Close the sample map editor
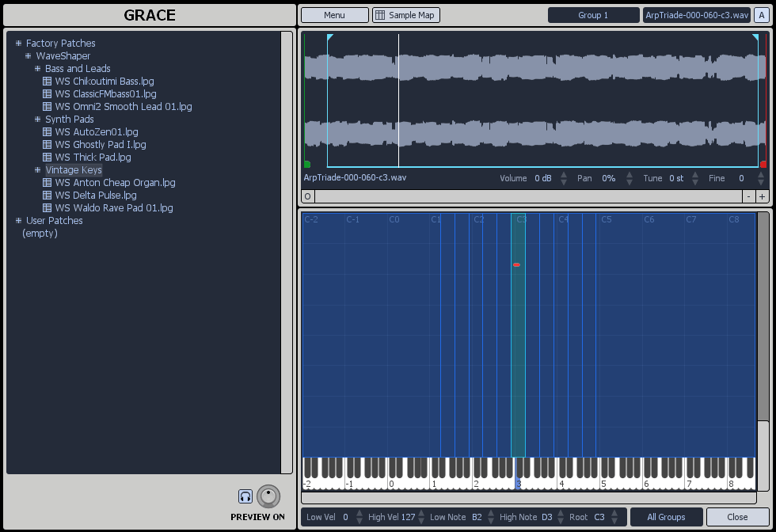Viewport: 776px width, 532px height. click(737, 517)
